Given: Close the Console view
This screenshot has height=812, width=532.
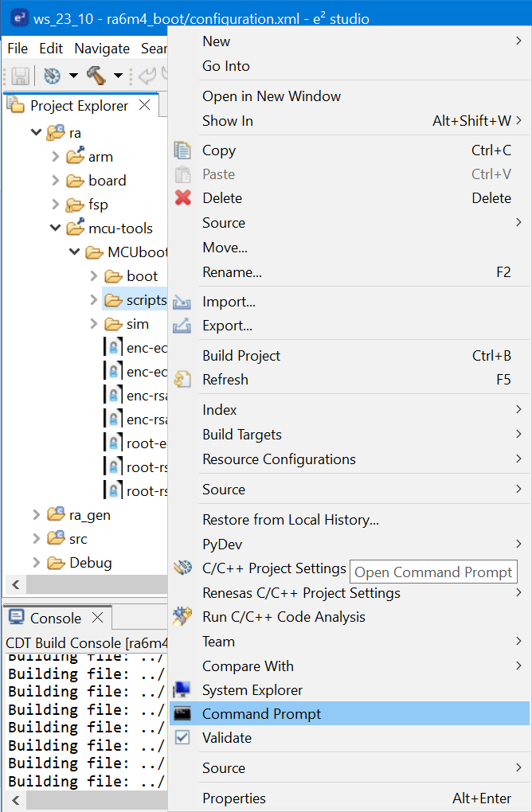Looking at the screenshot, I should (97, 617).
